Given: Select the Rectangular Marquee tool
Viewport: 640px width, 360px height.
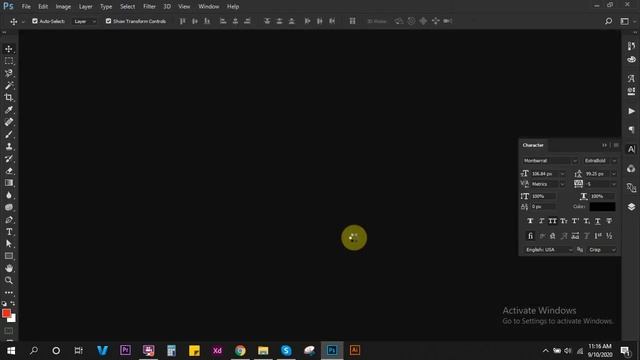Looking at the screenshot, I should pyautogui.click(x=9, y=61).
